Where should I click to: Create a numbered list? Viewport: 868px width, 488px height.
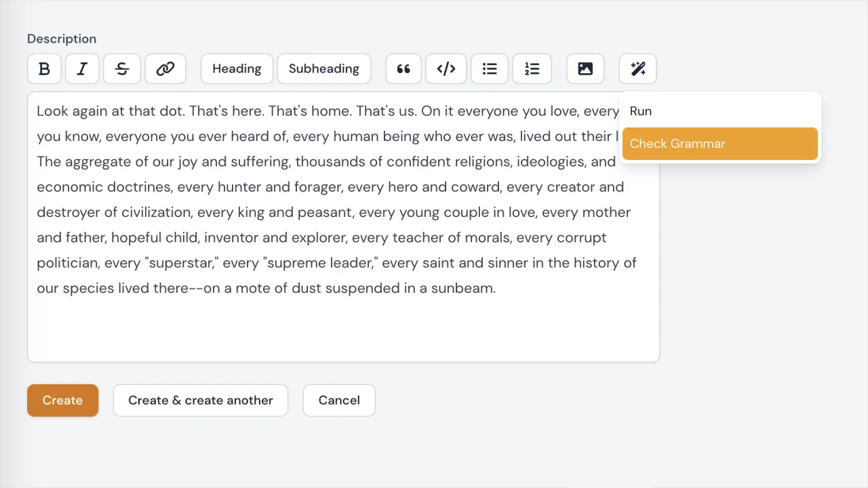point(532,68)
